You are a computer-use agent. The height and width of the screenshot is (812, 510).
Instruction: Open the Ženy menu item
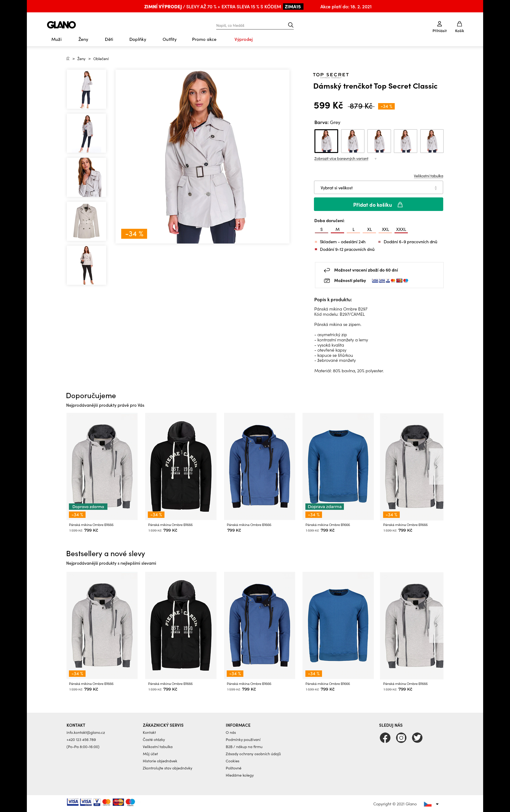click(x=83, y=39)
